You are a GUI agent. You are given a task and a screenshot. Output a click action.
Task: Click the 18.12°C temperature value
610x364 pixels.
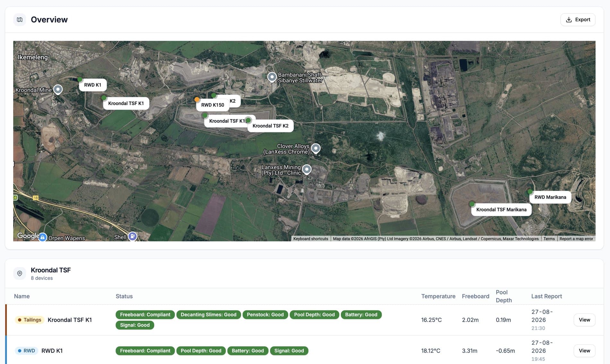point(431,351)
